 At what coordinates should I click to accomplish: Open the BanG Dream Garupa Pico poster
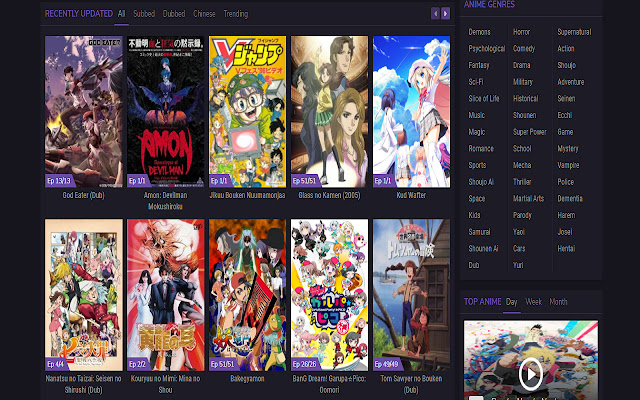[329, 295]
